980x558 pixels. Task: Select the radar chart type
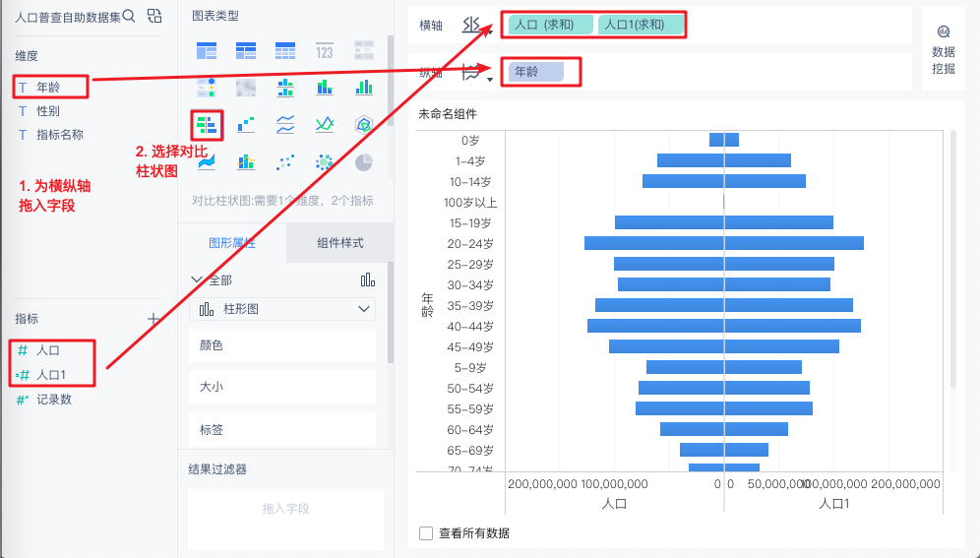click(364, 125)
